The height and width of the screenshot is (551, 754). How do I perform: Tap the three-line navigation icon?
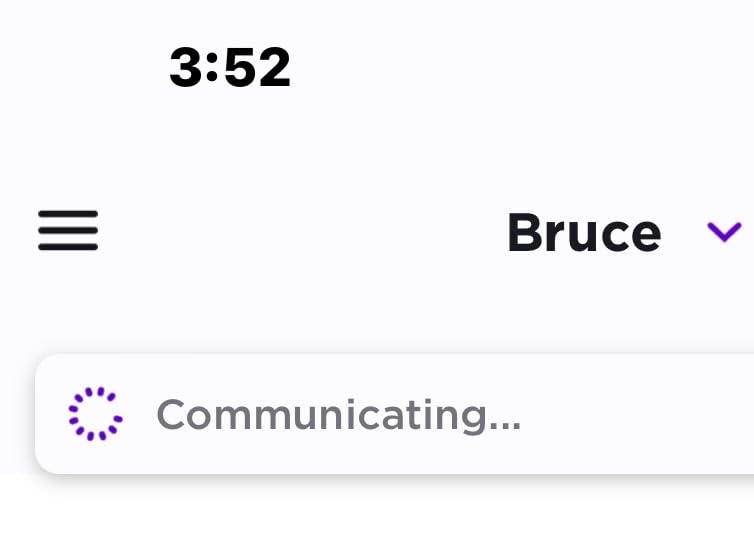coord(68,230)
